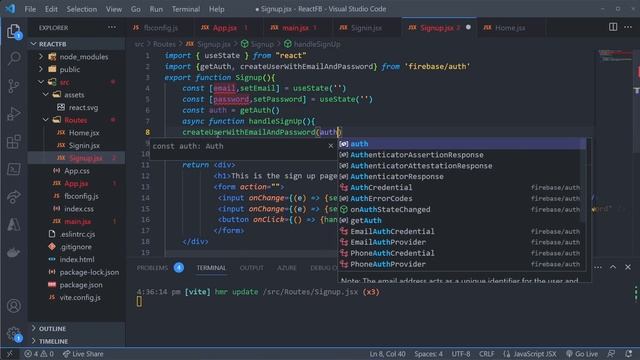This screenshot has height=360, width=640.
Task: Close the auth hover tooltip
Action: (x=331, y=146)
